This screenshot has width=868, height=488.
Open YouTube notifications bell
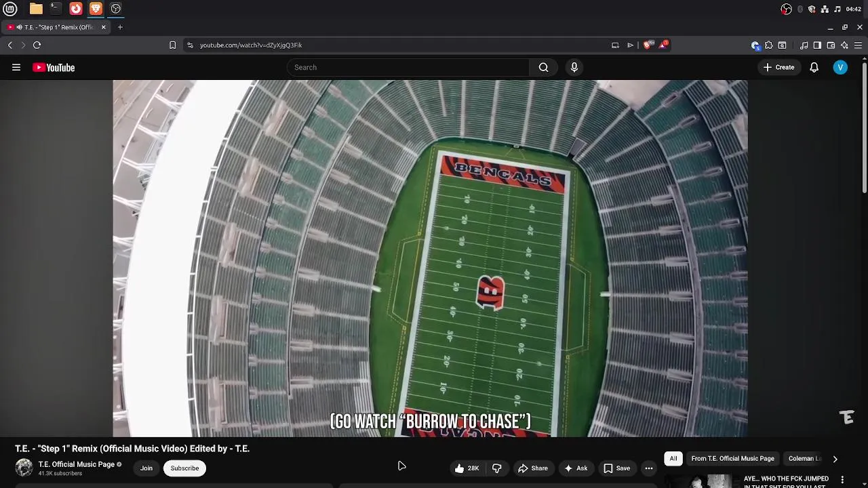(814, 67)
